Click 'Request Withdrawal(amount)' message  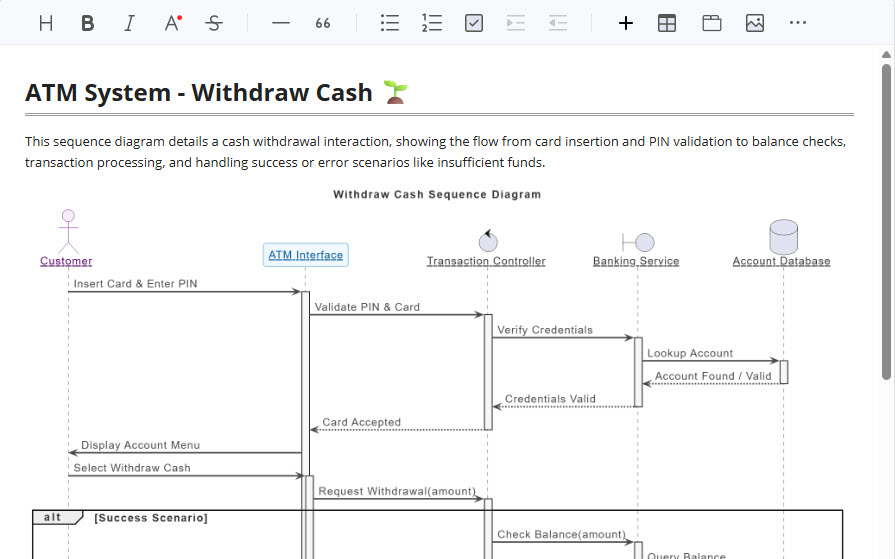point(397,491)
